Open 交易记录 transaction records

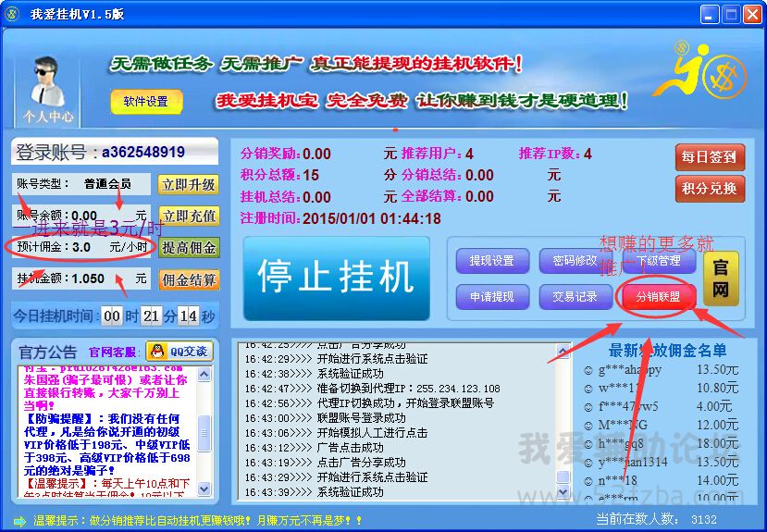pos(575,297)
